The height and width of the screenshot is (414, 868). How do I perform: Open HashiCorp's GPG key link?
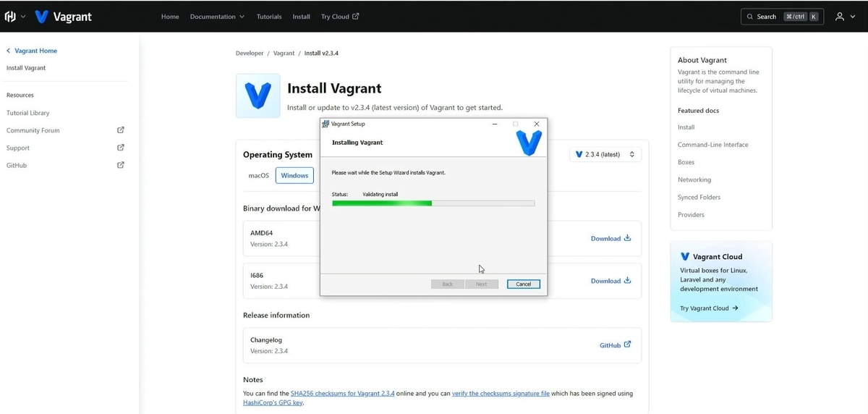(x=273, y=402)
